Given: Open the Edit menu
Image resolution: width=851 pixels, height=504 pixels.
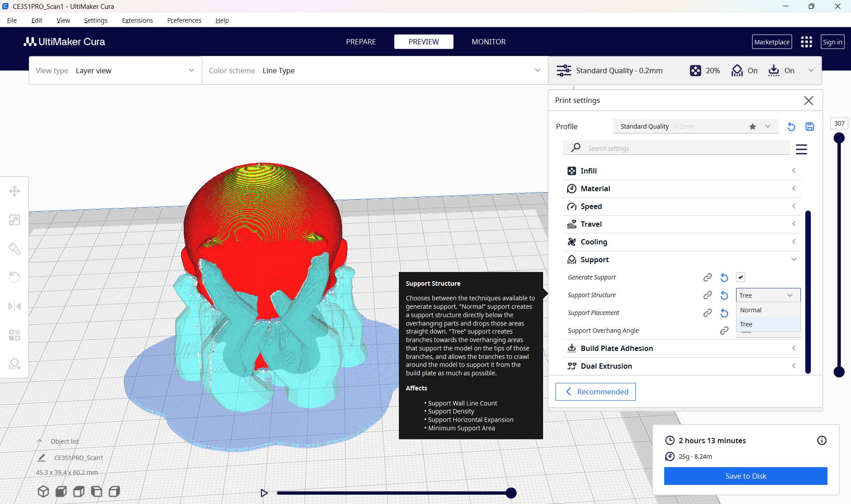Looking at the screenshot, I should click(37, 20).
